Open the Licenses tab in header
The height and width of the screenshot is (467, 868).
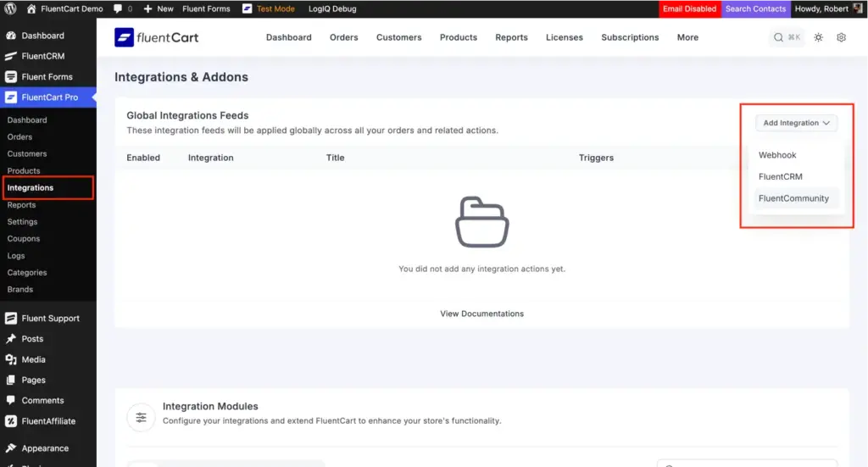(564, 37)
